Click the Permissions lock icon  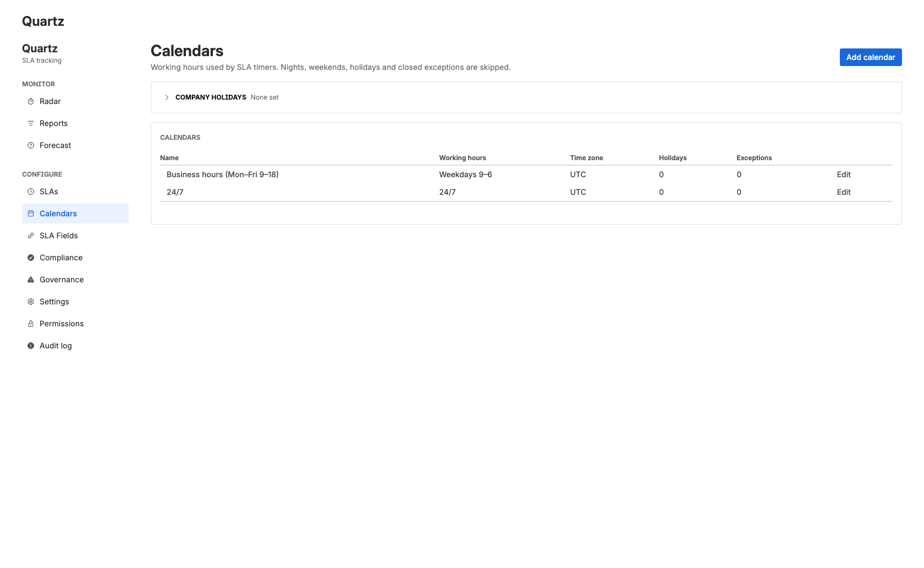[31, 324]
